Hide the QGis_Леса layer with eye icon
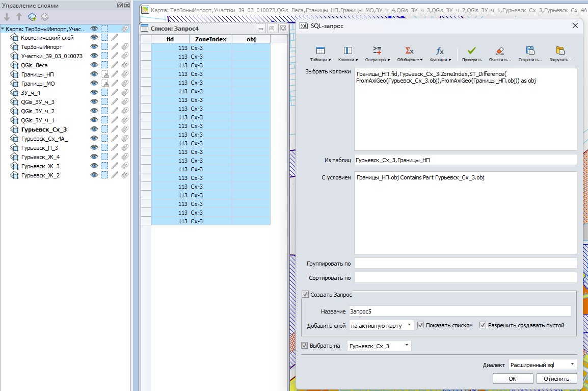588x391 pixels. [94, 65]
